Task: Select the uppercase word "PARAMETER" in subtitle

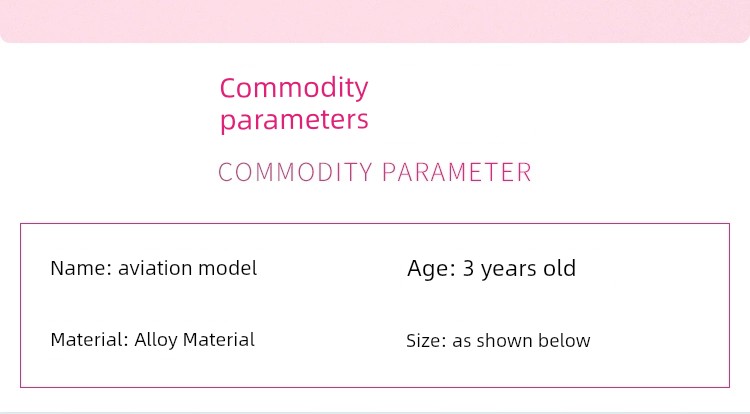Action: coord(457,172)
